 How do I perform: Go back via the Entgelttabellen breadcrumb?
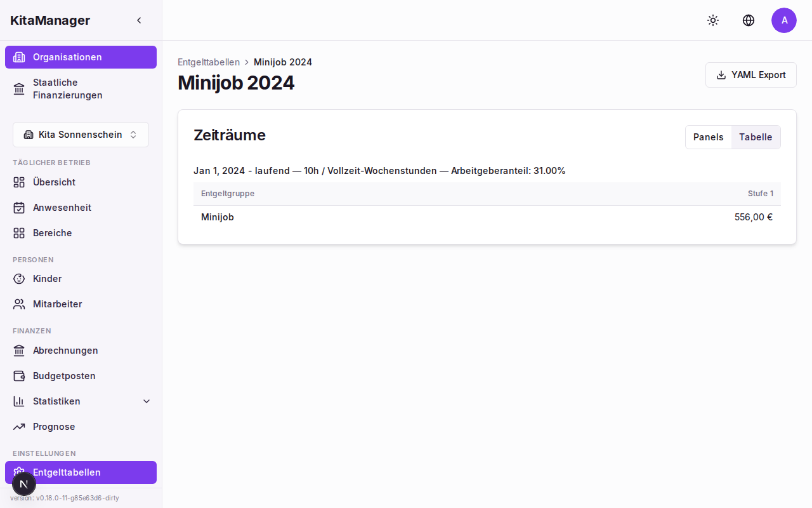209,62
